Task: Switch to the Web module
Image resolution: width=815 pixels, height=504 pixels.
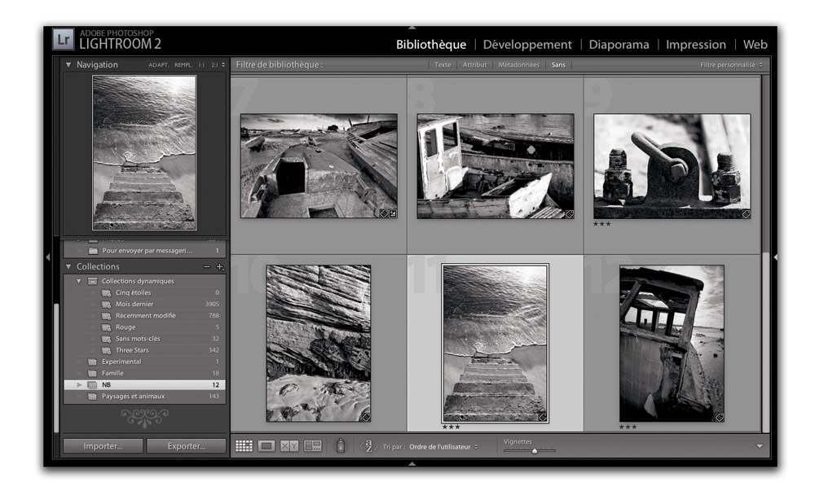Action: tap(756, 45)
